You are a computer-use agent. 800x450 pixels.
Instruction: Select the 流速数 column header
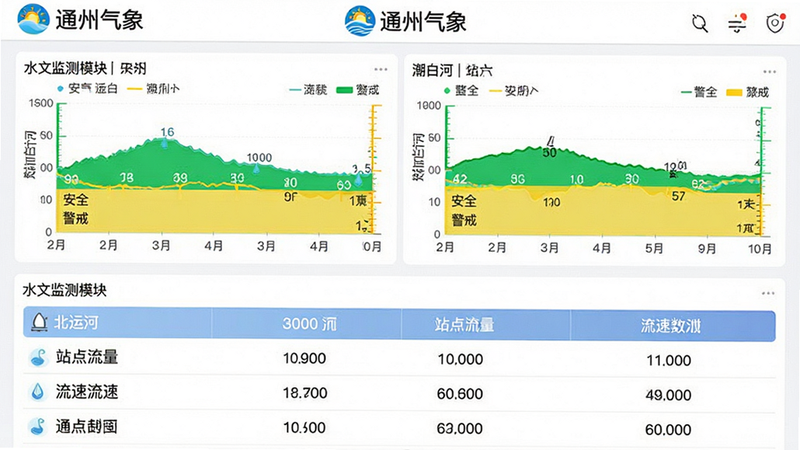[671, 326]
